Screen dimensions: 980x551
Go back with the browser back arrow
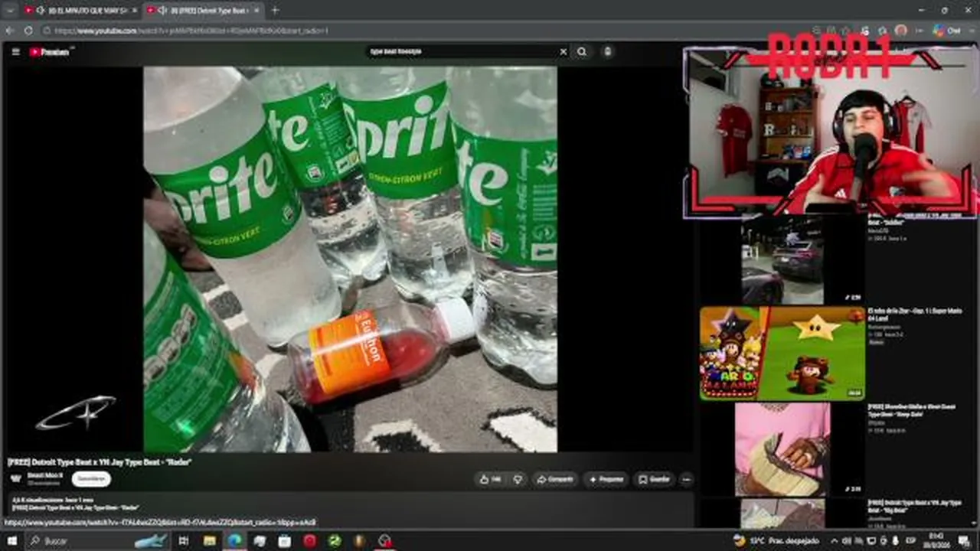point(10,31)
